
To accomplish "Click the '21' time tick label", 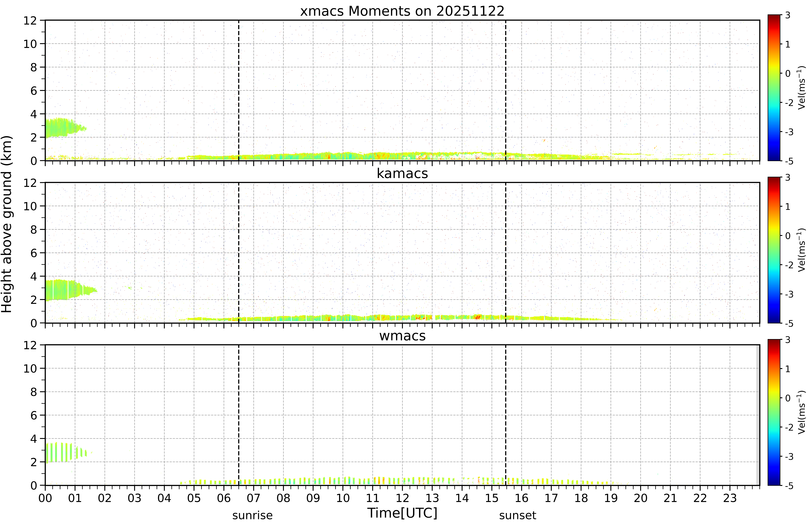I will coord(670,498).
